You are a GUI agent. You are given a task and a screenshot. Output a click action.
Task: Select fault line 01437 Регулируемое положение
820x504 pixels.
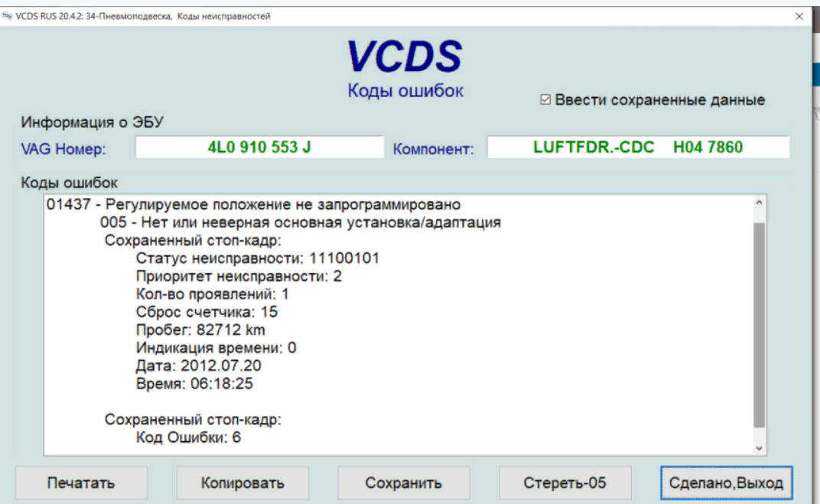pos(253,204)
